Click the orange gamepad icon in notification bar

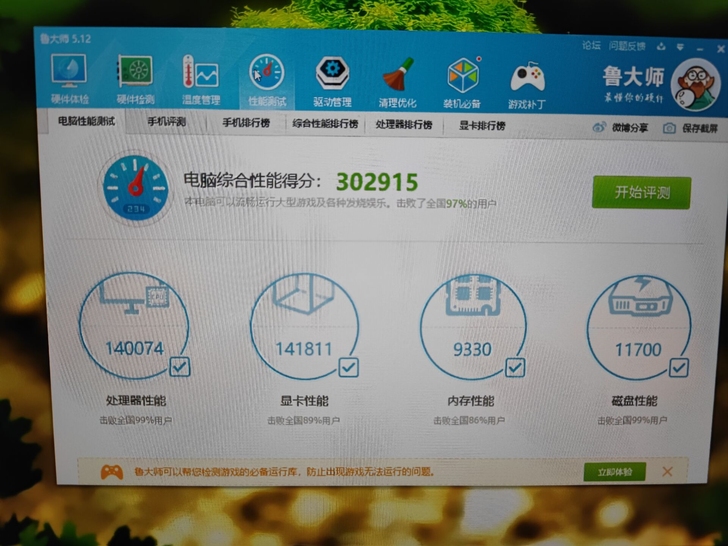pyautogui.click(x=112, y=472)
